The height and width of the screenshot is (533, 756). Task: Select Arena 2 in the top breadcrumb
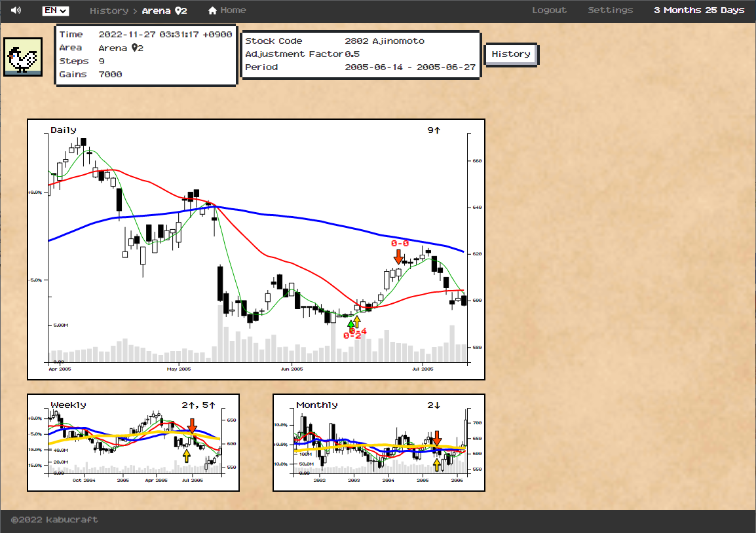click(164, 10)
